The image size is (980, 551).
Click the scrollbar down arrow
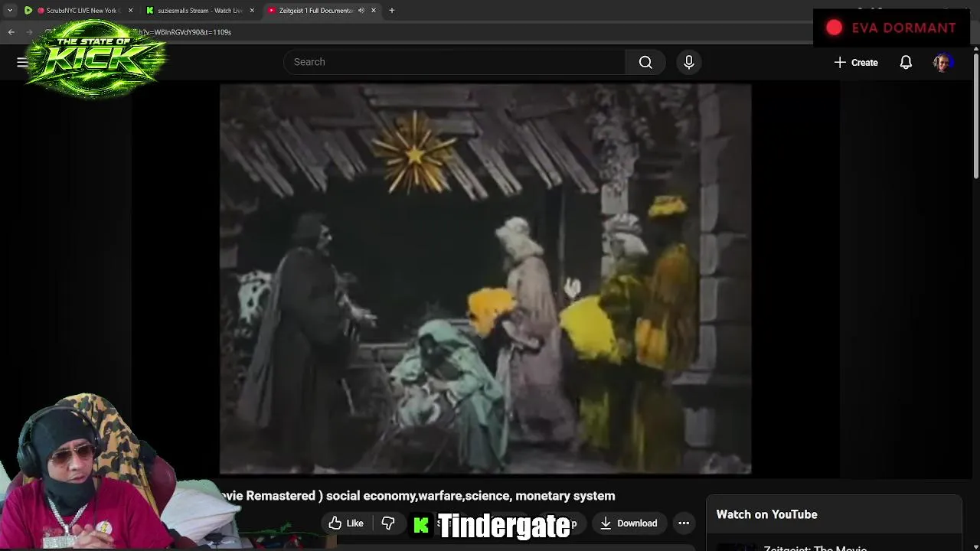(975, 546)
